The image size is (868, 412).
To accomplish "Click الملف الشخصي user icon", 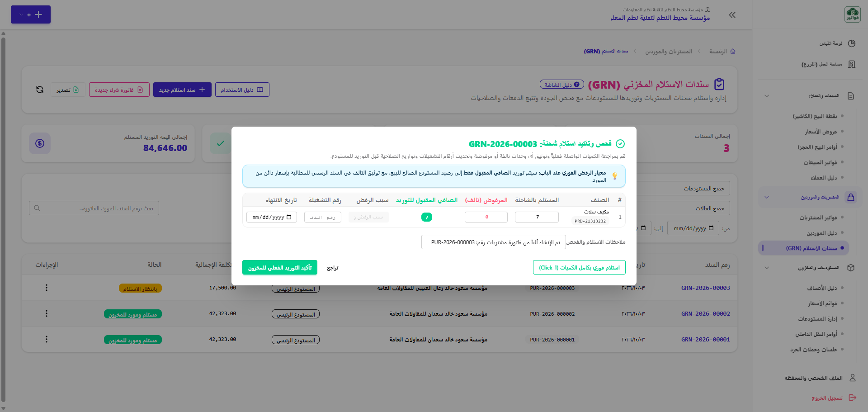I will 853,378.
